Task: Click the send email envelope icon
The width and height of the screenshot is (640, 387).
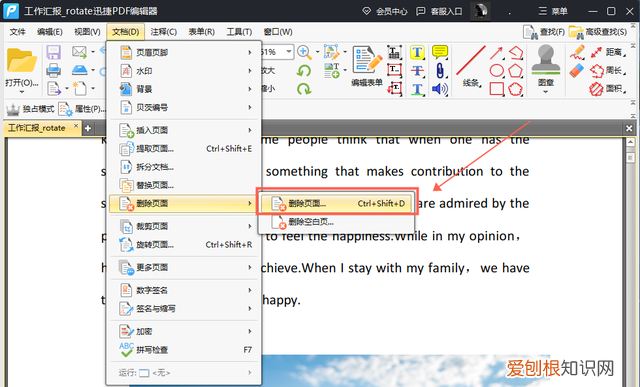Action: point(80,52)
